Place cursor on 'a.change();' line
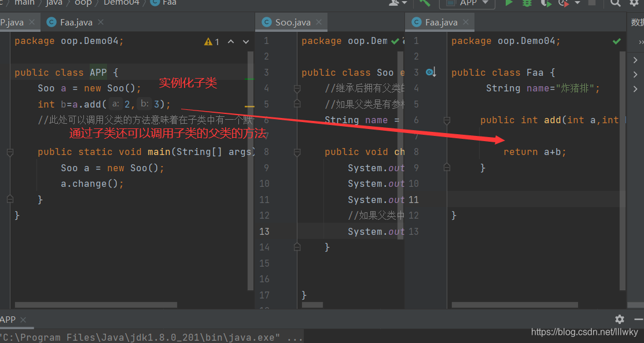 pyautogui.click(x=92, y=183)
